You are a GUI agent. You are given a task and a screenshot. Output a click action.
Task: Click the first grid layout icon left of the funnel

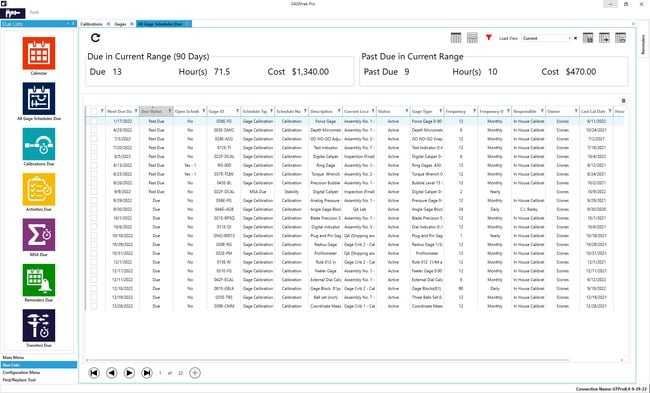click(456, 38)
